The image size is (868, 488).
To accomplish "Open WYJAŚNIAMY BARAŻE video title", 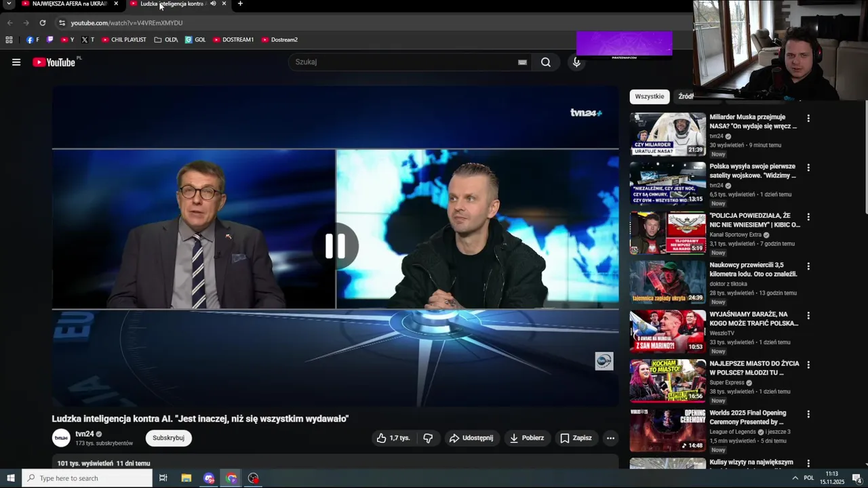I will tap(755, 319).
